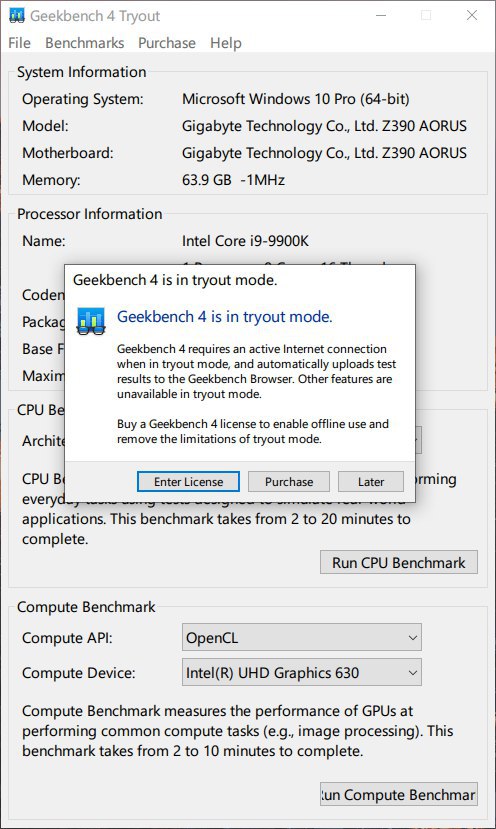This screenshot has height=829, width=496.
Task: Click the disabled maximize window icon
Action: (x=426, y=15)
